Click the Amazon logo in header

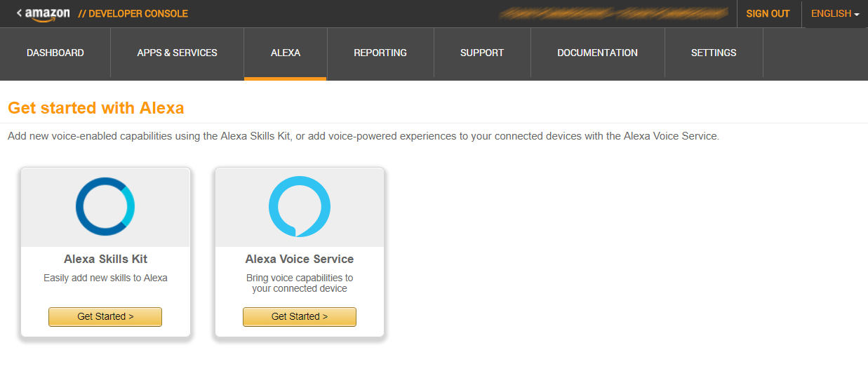coord(48,14)
